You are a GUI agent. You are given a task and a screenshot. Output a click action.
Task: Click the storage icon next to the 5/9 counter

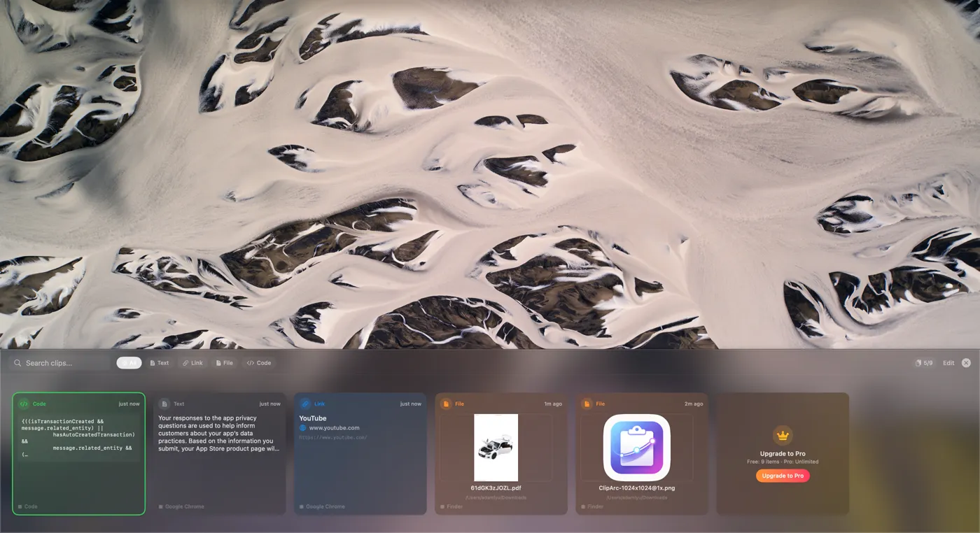pyautogui.click(x=918, y=362)
